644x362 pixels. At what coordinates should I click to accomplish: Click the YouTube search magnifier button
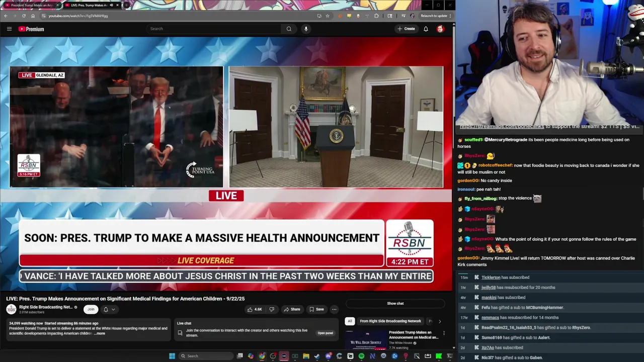tap(289, 29)
